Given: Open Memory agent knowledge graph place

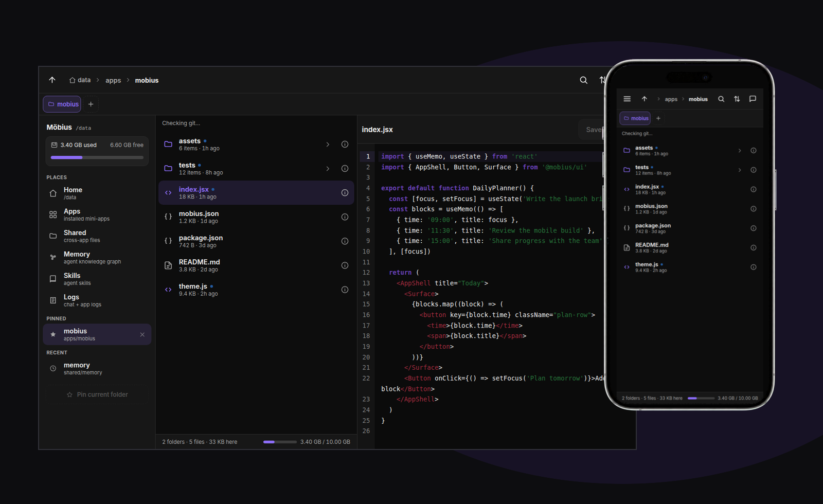Looking at the screenshot, I should tap(97, 258).
